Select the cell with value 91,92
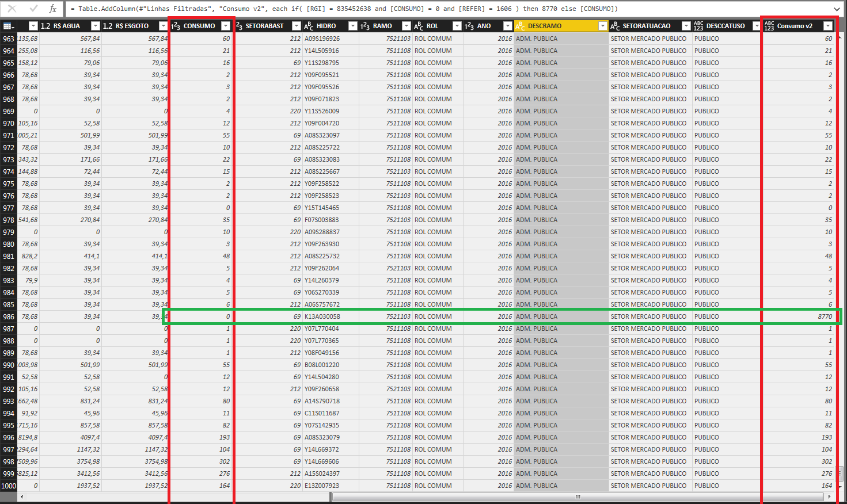847x504 pixels. tap(28, 413)
